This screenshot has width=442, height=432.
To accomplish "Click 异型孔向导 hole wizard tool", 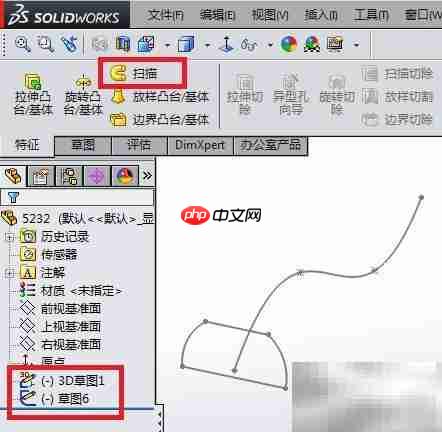I will coord(291,94).
